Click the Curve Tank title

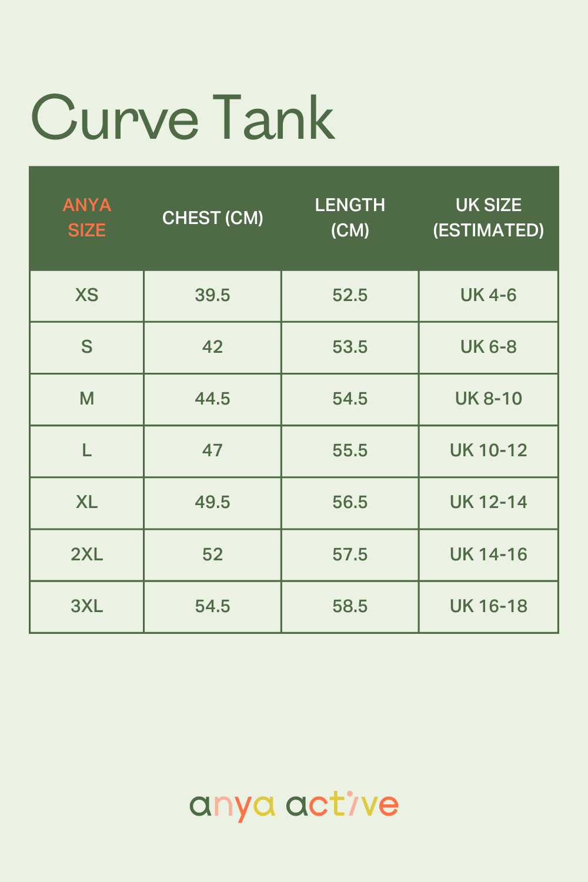[182, 118]
